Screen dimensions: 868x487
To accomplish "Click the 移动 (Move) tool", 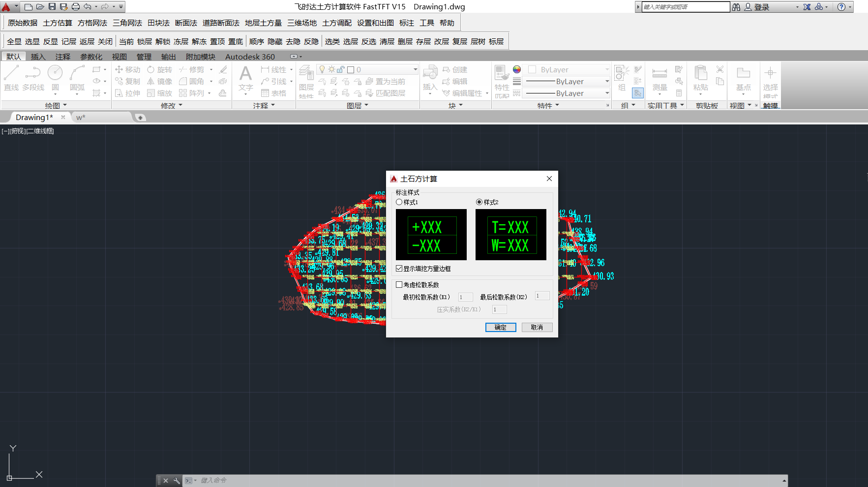I will (128, 70).
